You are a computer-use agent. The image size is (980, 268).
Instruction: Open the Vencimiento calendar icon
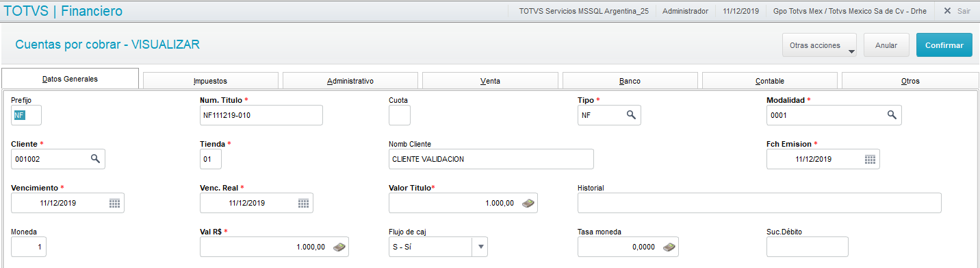pyautogui.click(x=114, y=203)
